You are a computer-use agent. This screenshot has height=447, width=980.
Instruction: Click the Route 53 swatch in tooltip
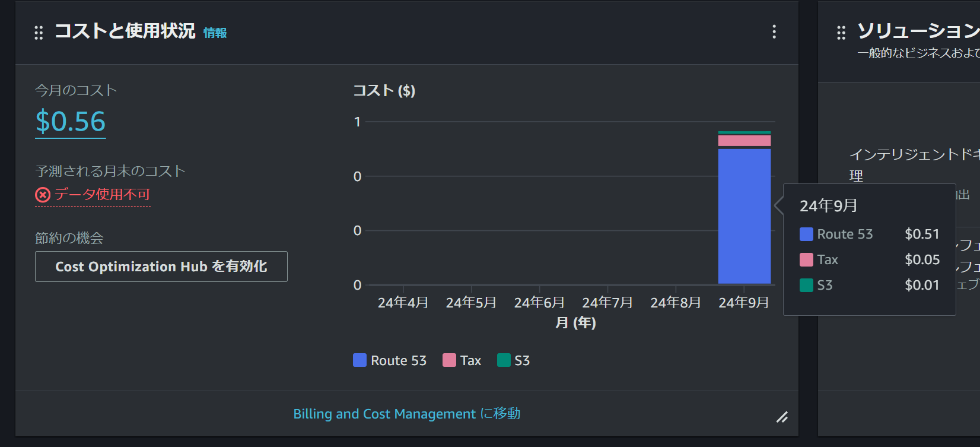click(806, 234)
